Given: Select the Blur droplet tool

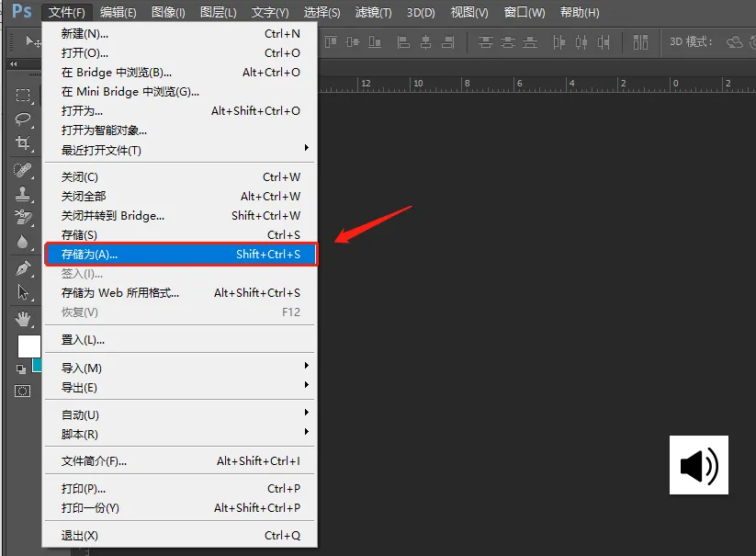Looking at the screenshot, I should tap(23, 242).
